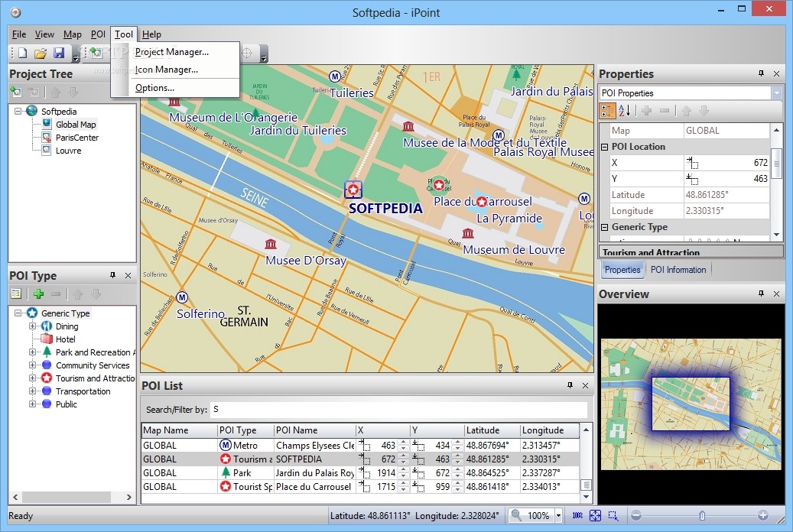Sort properties alphabetically with A-Z icon
Image resolution: width=793 pixels, height=532 pixels.
pos(625,111)
